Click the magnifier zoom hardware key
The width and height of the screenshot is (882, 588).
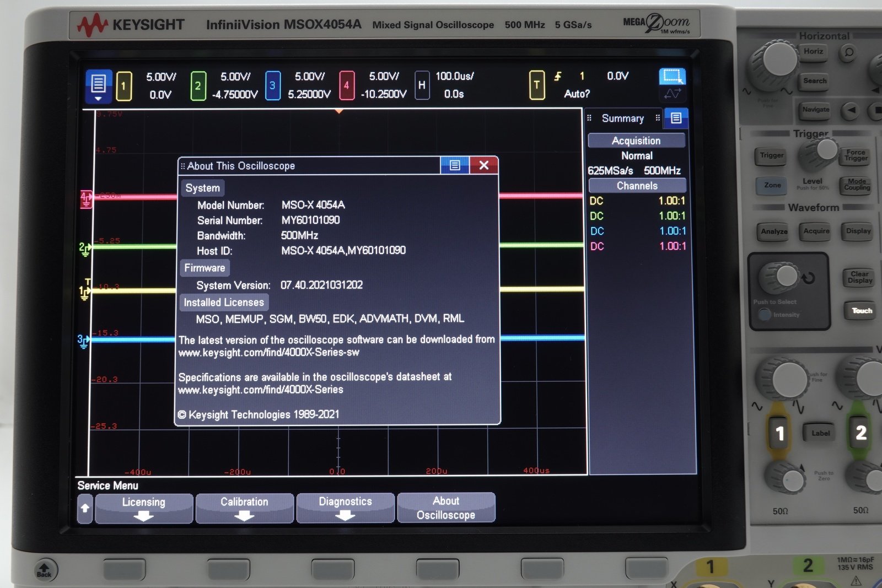[x=849, y=52]
